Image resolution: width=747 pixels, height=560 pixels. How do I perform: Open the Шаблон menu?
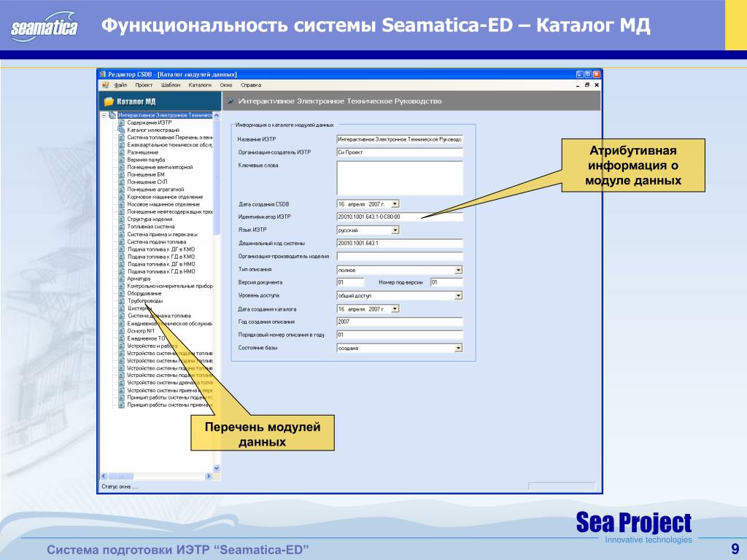click(171, 85)
